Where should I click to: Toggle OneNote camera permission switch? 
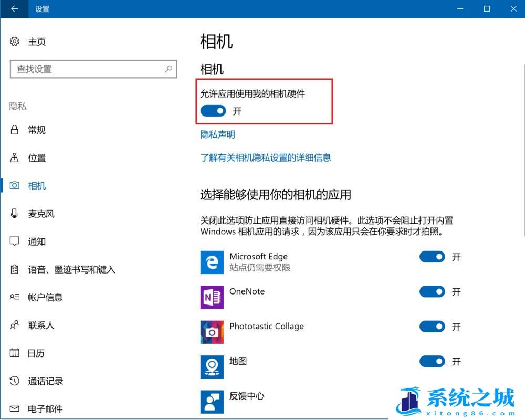(x=432, y=292)
